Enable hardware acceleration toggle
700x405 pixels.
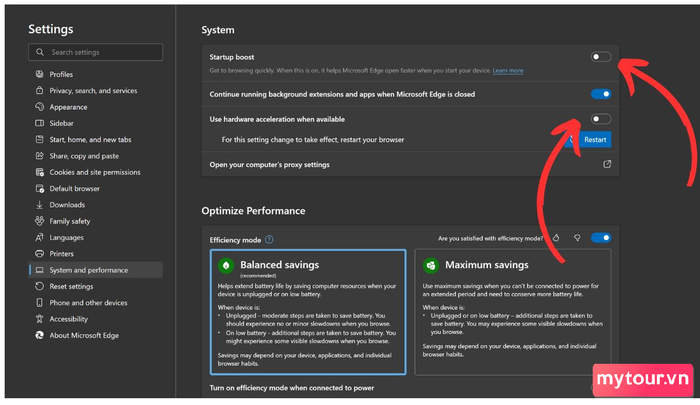[x=600, y=119]
